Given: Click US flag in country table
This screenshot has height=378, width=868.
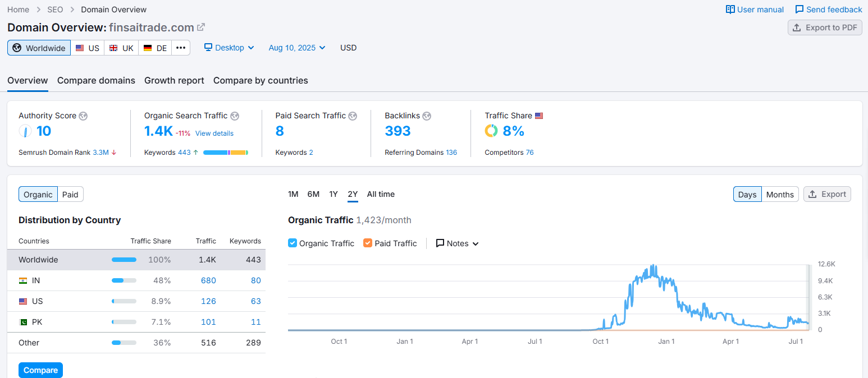Looking at the screenshot, I should click(23, 301).
